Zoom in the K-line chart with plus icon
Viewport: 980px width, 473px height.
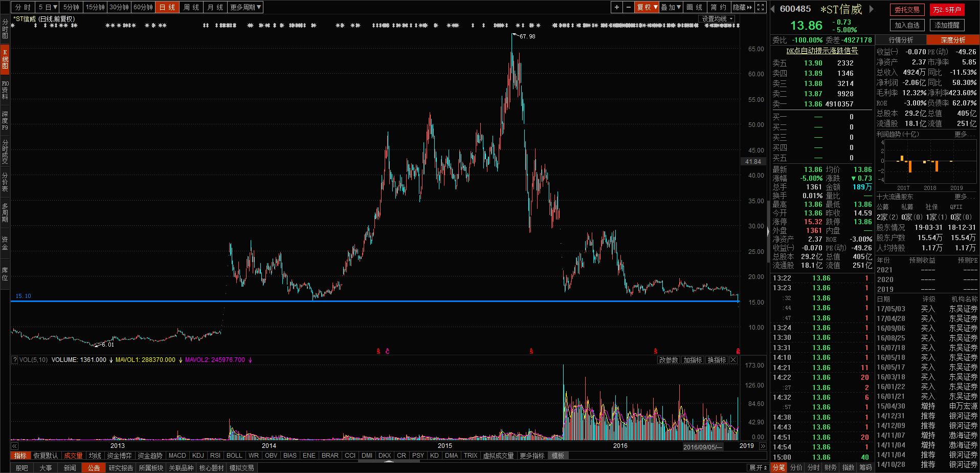(617, 7)
